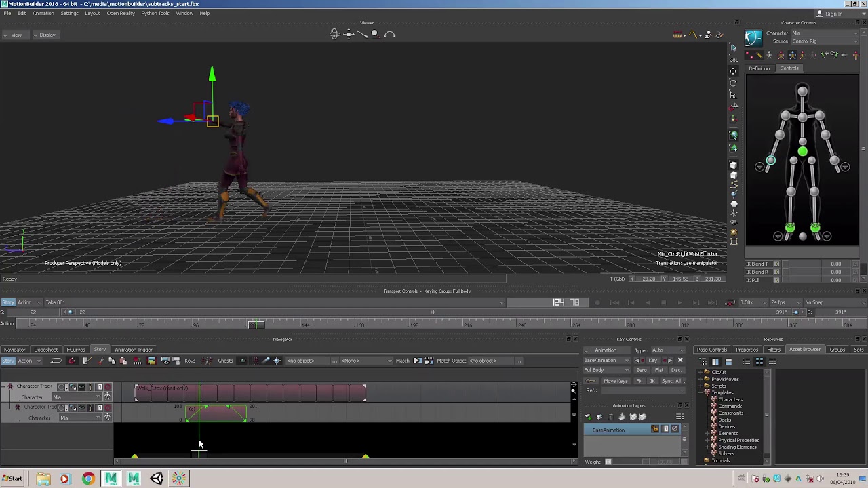
Task: Toggle solo on BaseAnimation layer
Action: 665,429
